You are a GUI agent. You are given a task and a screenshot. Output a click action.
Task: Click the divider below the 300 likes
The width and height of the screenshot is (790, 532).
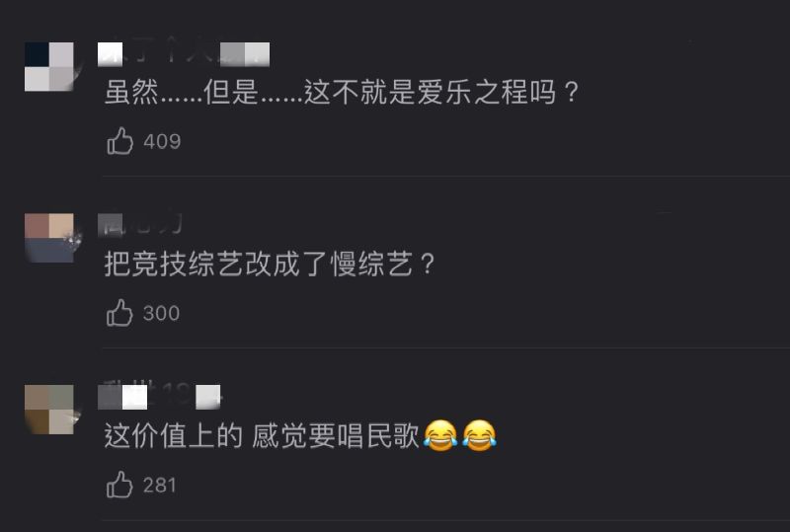(446, 347)
